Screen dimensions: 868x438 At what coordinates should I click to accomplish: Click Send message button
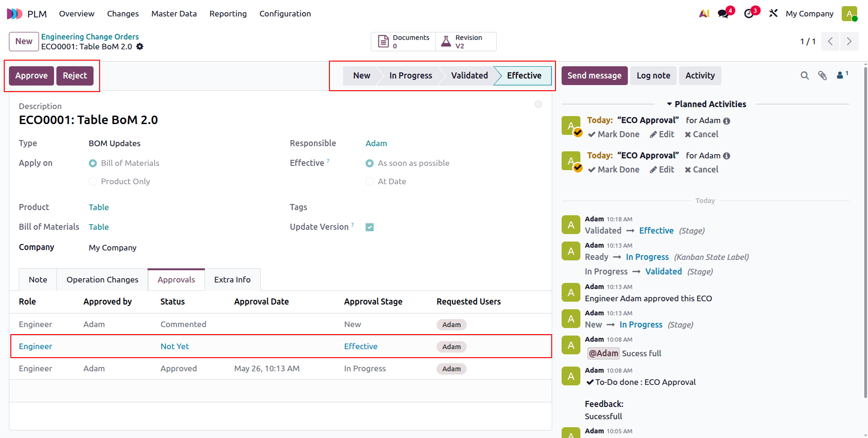[594, 76]
